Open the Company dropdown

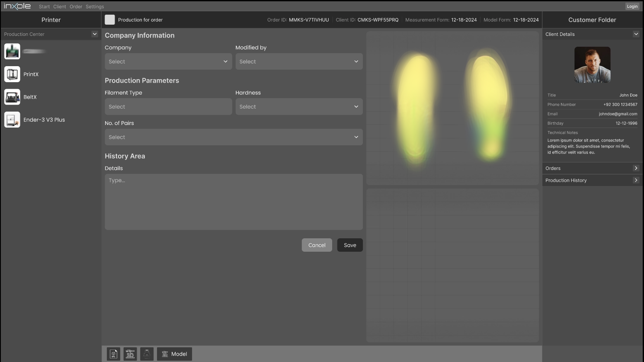[168, 61]
